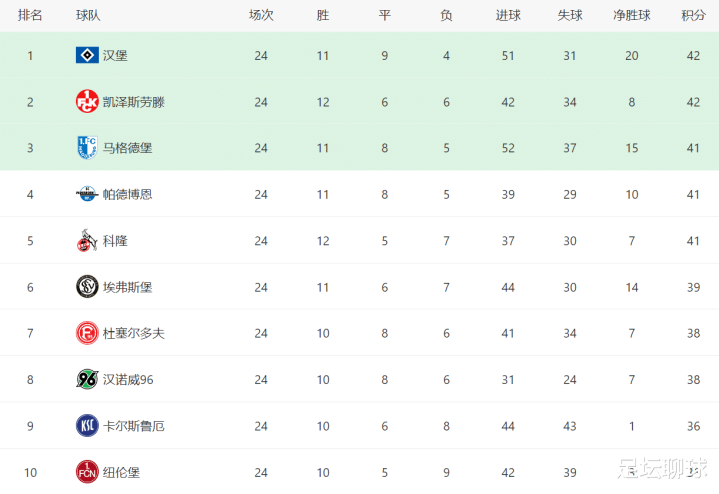Select the rank 6 埃弗斯堡 table row
The height and width of the screenshot is (494, 719).
click(360, 287)
